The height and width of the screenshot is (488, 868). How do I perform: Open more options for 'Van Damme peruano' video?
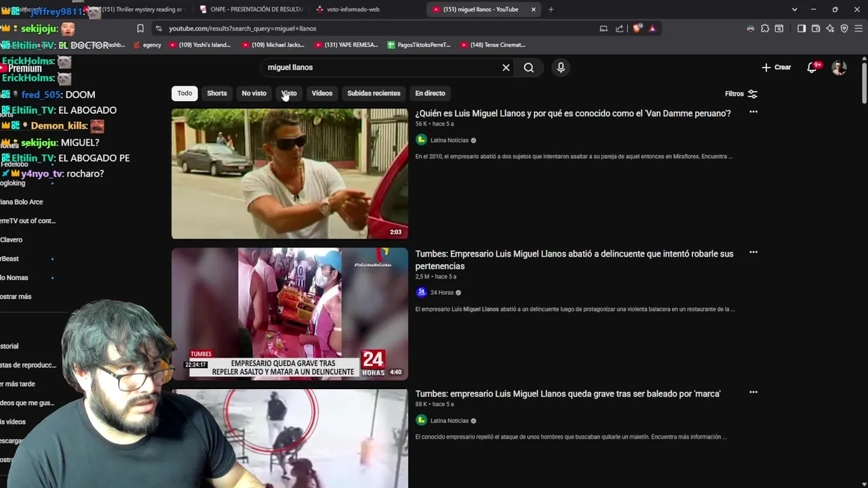[x=753, y=112]
